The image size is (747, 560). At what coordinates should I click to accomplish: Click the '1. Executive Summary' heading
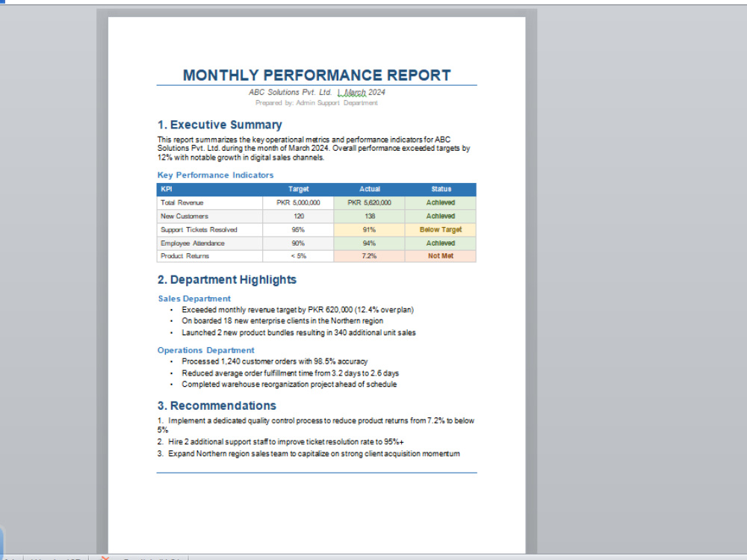[x=220, y=125]
